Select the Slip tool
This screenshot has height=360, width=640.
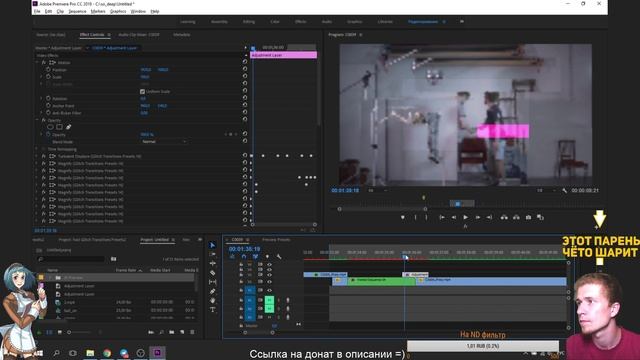(212, 282)
